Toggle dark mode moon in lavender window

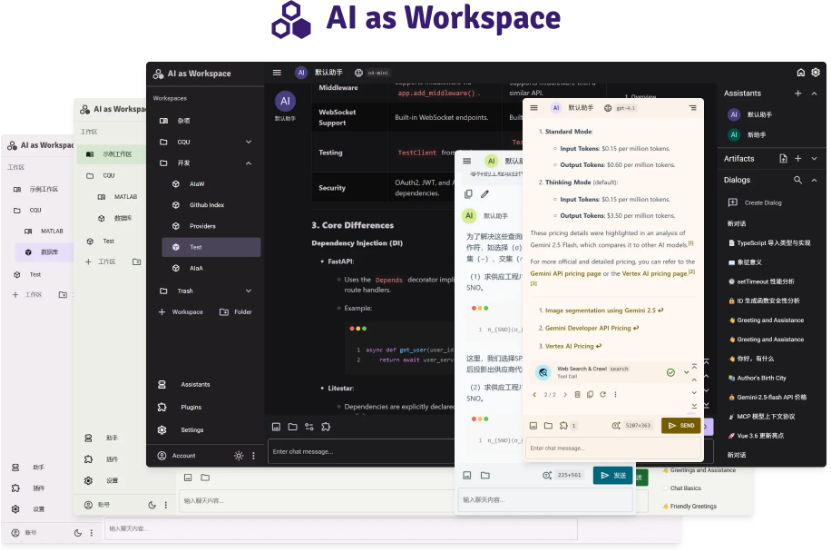pyautogui.click(x=78, y=533)
